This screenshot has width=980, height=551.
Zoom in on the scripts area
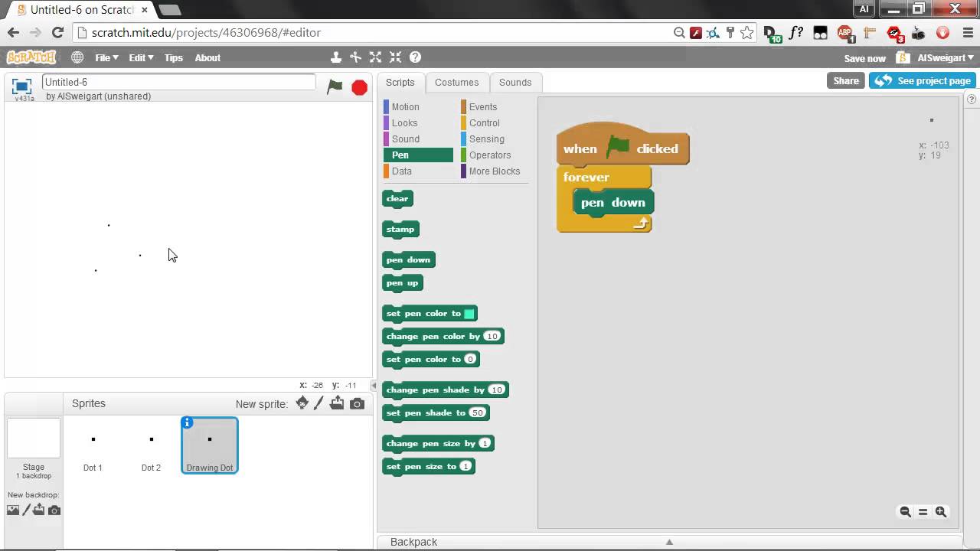(x=941, y=512)
